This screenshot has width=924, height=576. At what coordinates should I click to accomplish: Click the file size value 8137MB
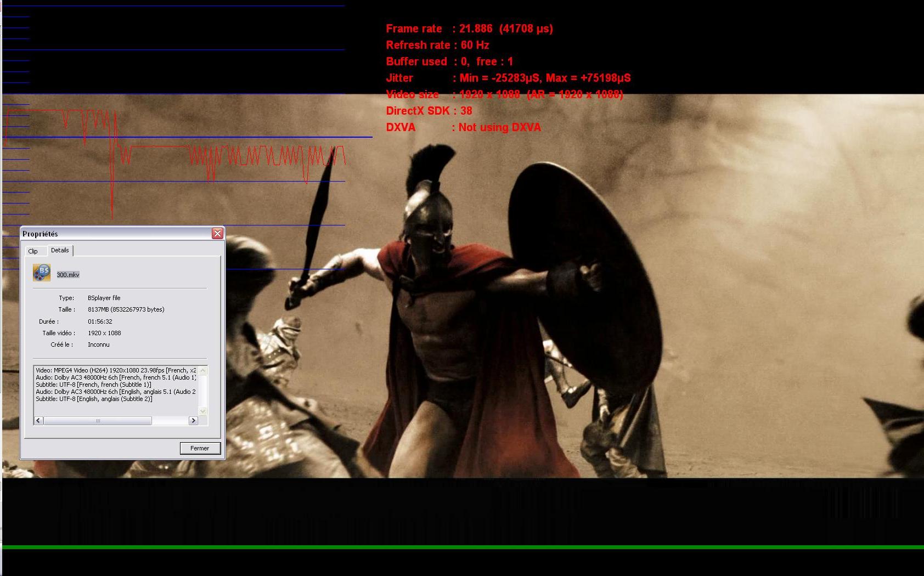pyautogui.click(x=126, y=309)
